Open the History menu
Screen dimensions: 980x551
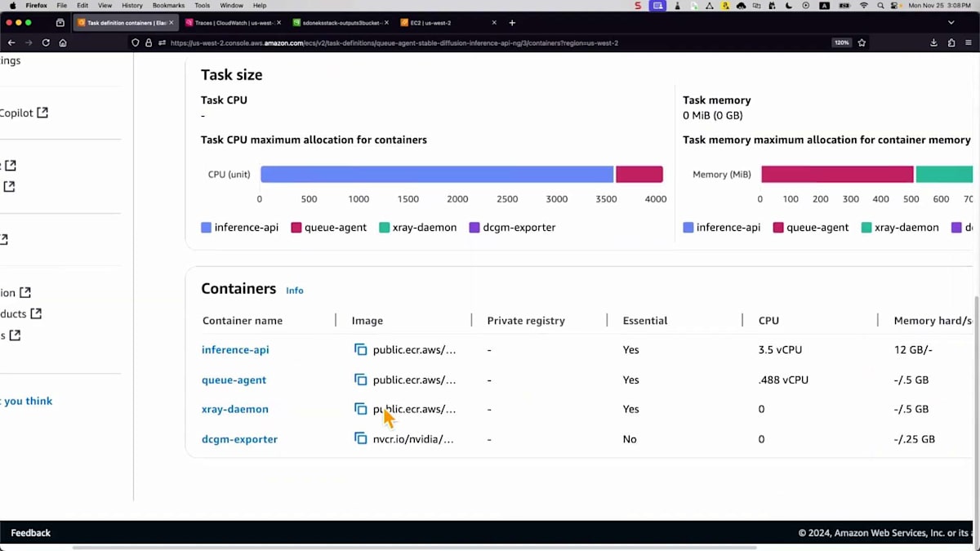coord(131,6)
